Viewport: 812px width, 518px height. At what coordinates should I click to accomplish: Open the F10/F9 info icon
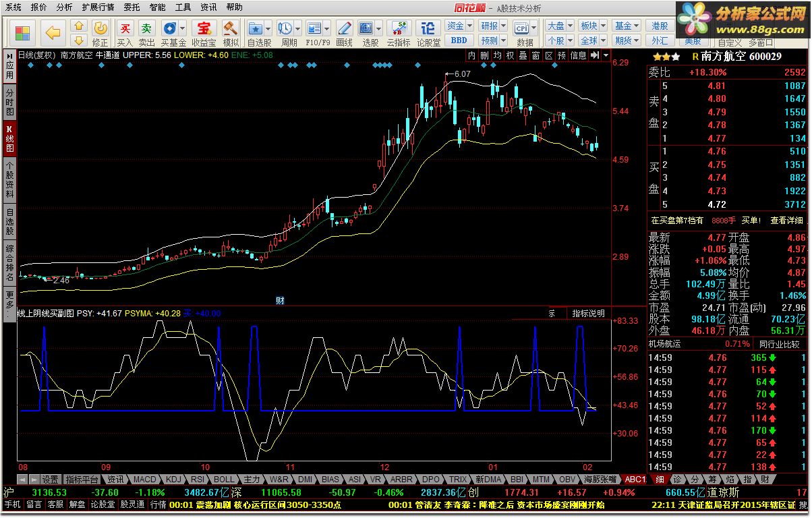pyautogui.click(x=314, y=28)
